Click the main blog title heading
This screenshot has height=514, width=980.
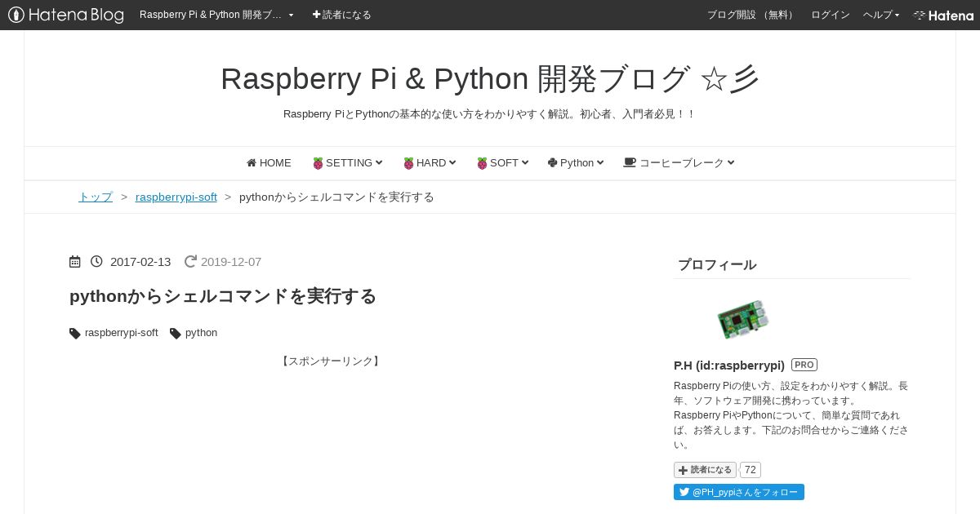(490, 78)
